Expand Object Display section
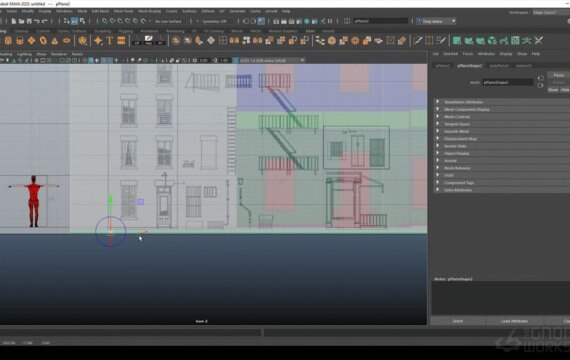 tap(502, 153)
